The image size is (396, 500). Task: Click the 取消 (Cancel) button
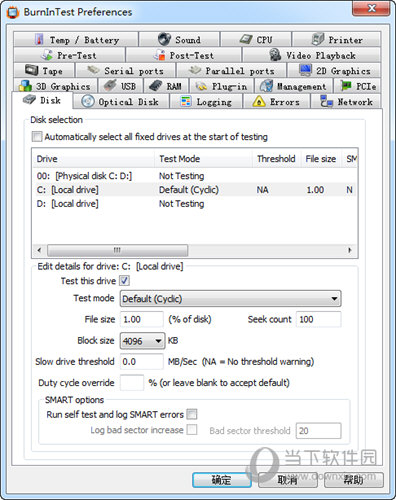288,480
